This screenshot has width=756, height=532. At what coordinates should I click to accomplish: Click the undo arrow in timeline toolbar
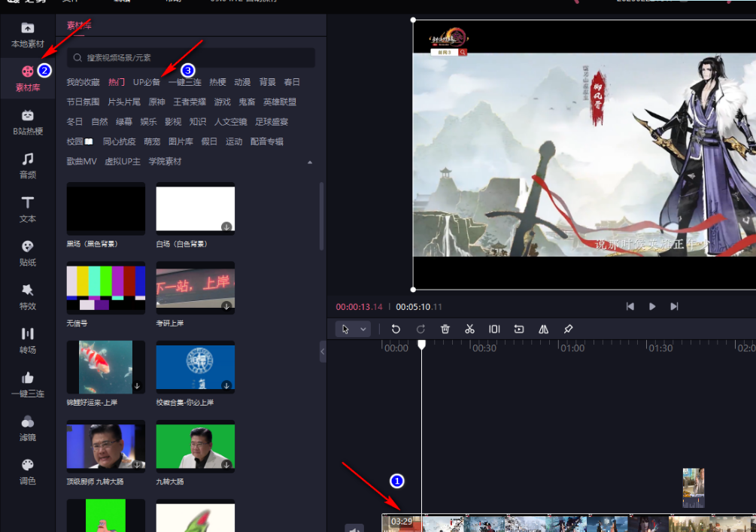pos(396,329)
